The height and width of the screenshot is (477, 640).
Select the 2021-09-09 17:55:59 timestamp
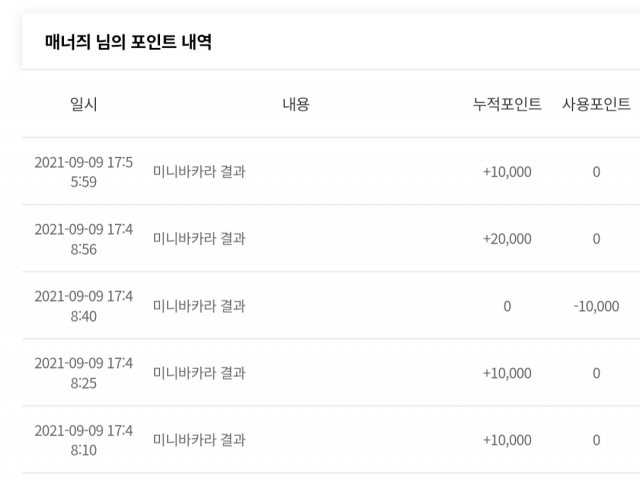pos(84,172)
